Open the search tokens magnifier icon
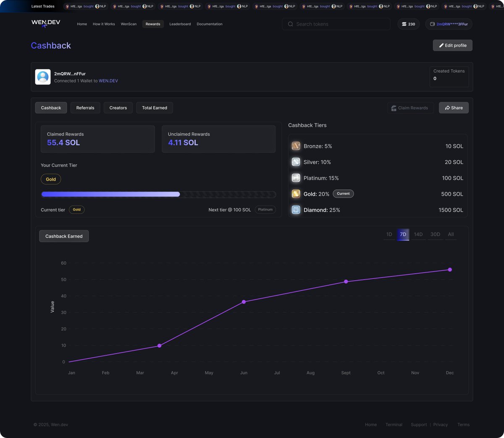This screenshot has width=504, height=438. point(290,24)
